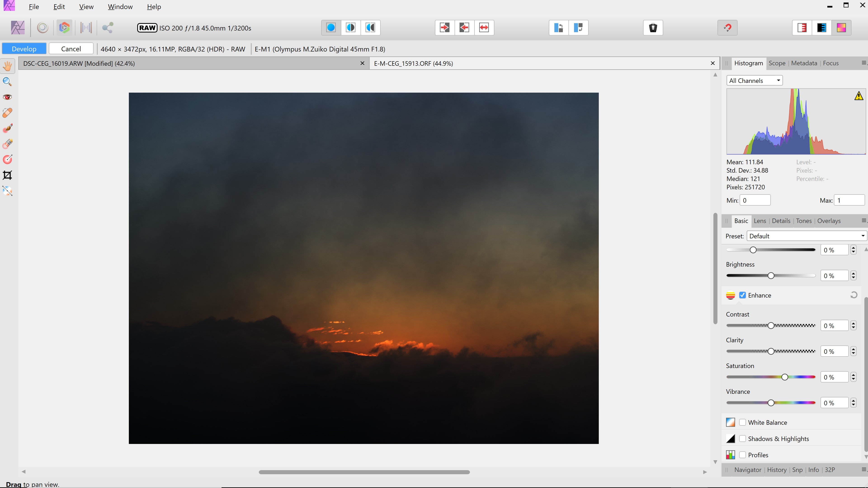The width and height of the screenshot is (868, 488).
Task: Open the Assistant options icon
Action: click(653, 28)
